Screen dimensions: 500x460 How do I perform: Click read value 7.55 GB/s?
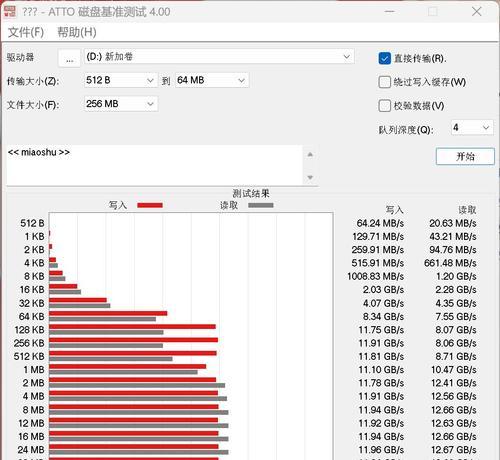pos(456,316)
